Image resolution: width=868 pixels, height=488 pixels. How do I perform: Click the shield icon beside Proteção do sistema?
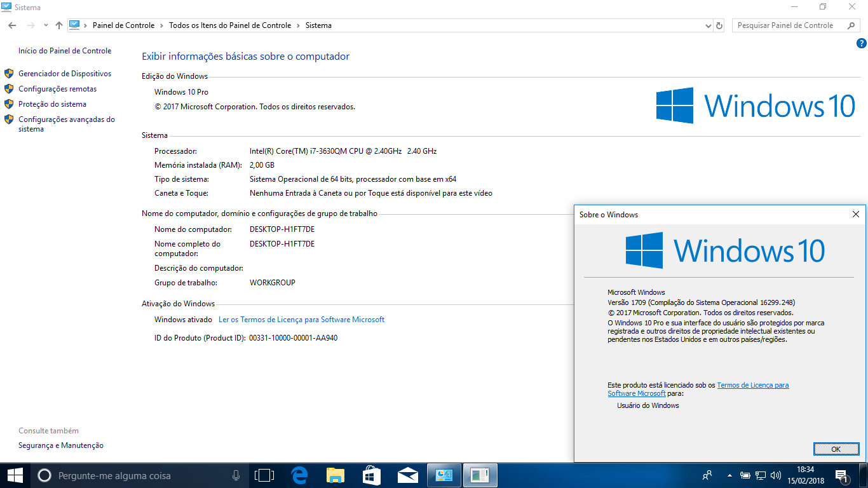click(x=9, y=104)
